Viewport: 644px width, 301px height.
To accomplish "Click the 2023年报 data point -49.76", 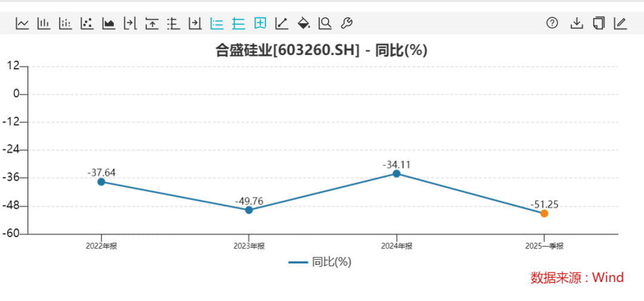I will click(249, 210).
